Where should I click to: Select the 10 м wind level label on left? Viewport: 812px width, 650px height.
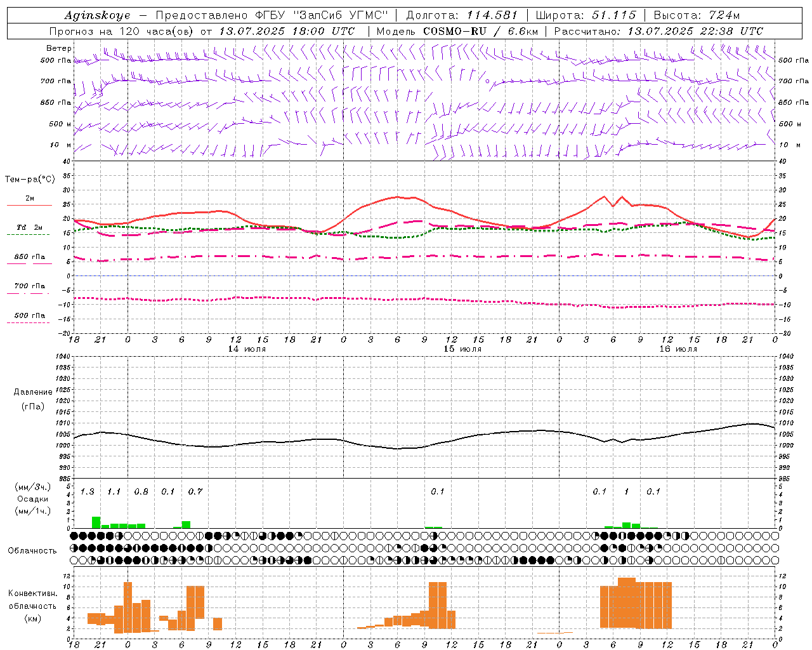pos(60,145)
